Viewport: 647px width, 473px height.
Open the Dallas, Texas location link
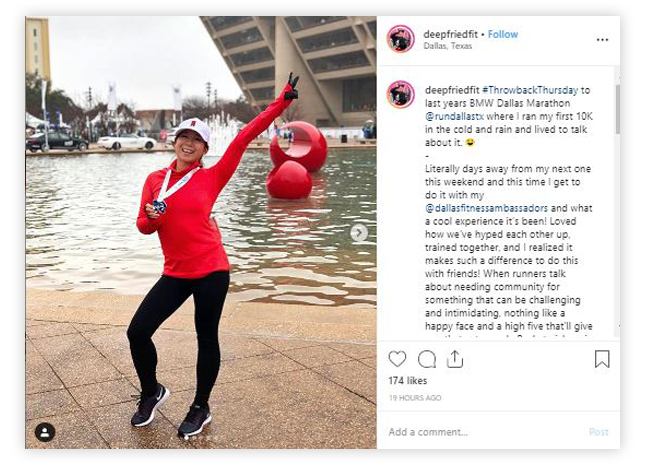447,46
